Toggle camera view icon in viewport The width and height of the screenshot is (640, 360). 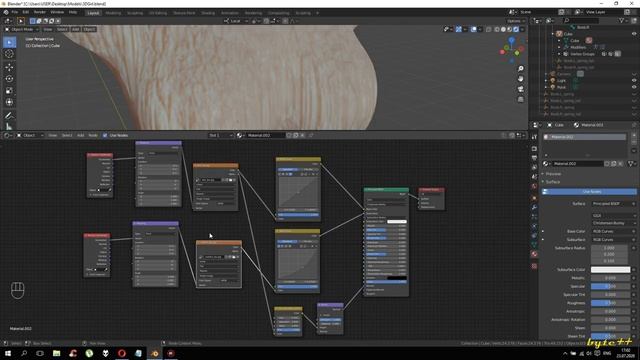(520, 89)
